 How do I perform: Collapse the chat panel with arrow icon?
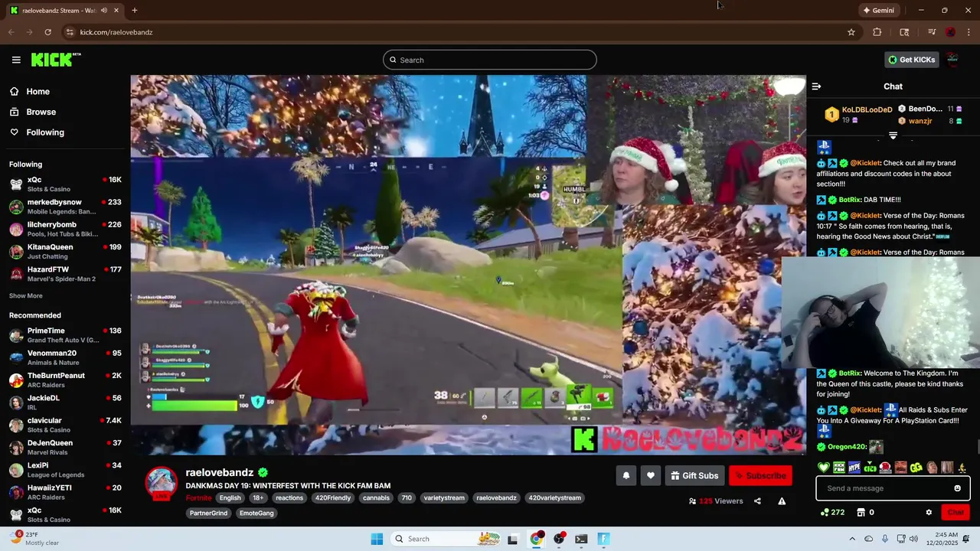click(x=816, y=86)
